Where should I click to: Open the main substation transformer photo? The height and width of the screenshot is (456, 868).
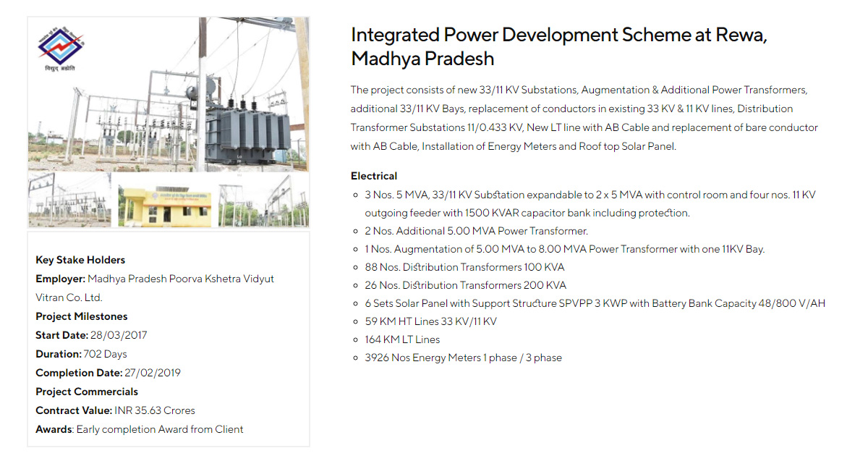pyautogui.click(x=169, y=94)
